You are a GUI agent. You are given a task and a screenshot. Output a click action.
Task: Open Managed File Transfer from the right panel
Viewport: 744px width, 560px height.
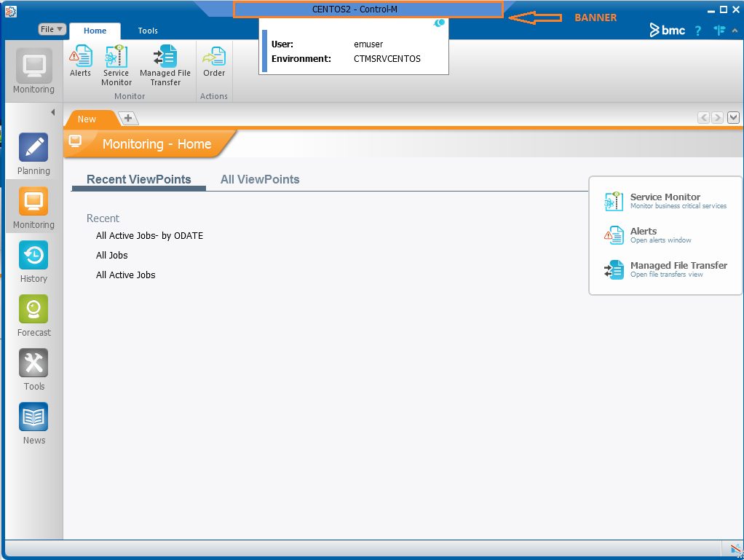tap(665, 269)
